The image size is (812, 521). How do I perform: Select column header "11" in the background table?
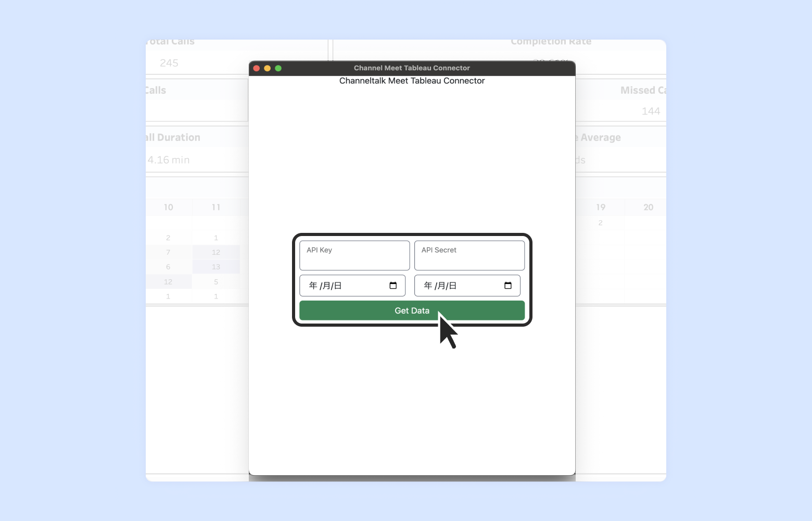point(216,207)
